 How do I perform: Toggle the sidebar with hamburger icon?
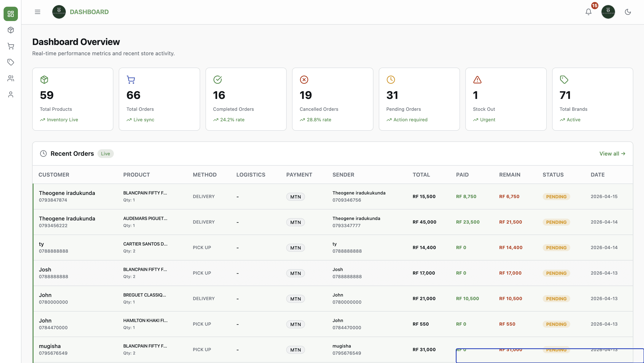pyautogui.click(x=38, y=12)
